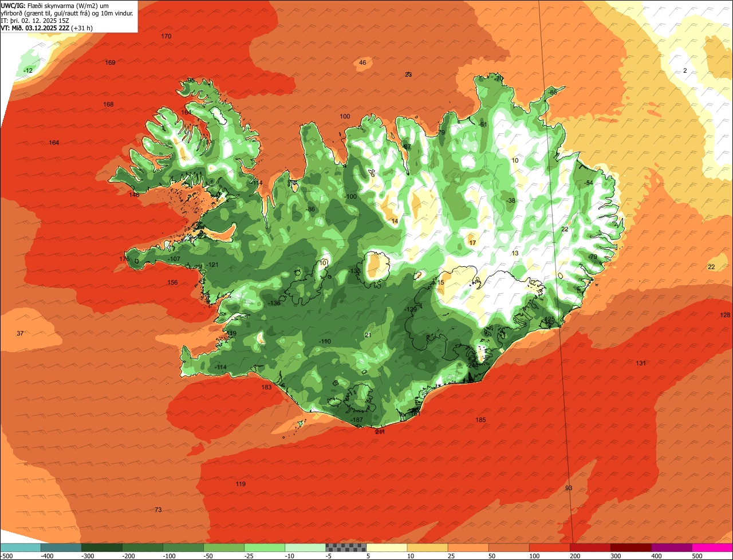Viewport: 733px width, 560px height.
Task: Click the map value 170 over the sea
Action: 166,36
